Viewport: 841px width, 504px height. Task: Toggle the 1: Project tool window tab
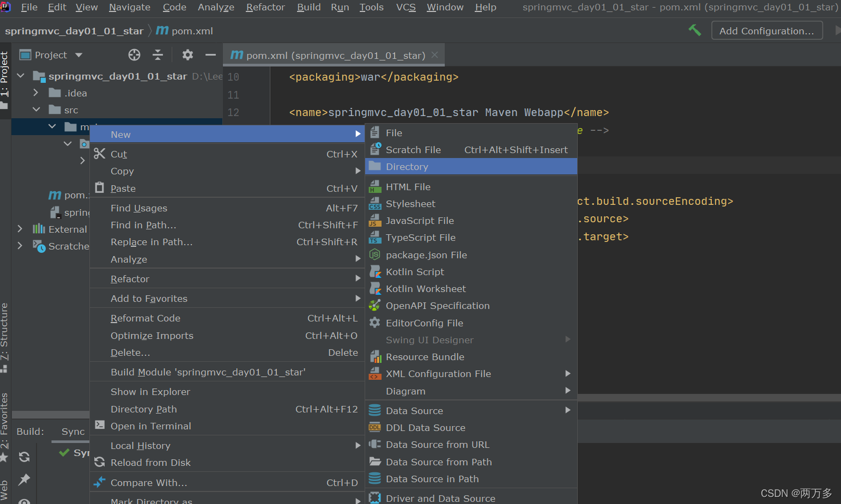pos(5,80)
